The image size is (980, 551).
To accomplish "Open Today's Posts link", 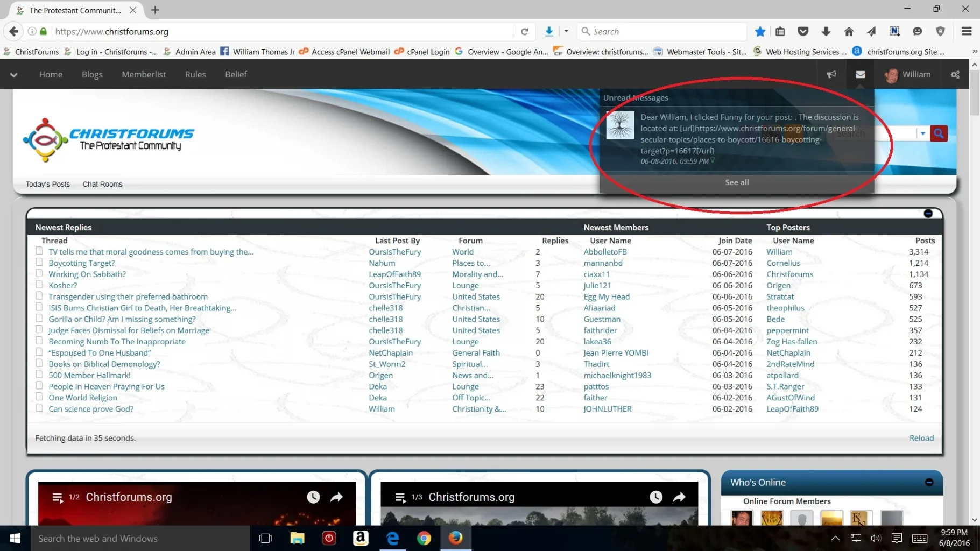I will [48, 184].
